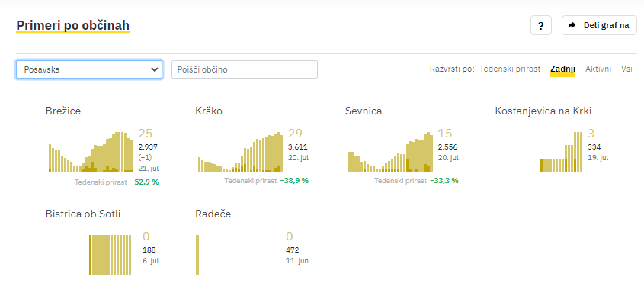Focus the Poišči občino search field
The width and height of the screenshot is (644, 290).
(x=245, y=69)
